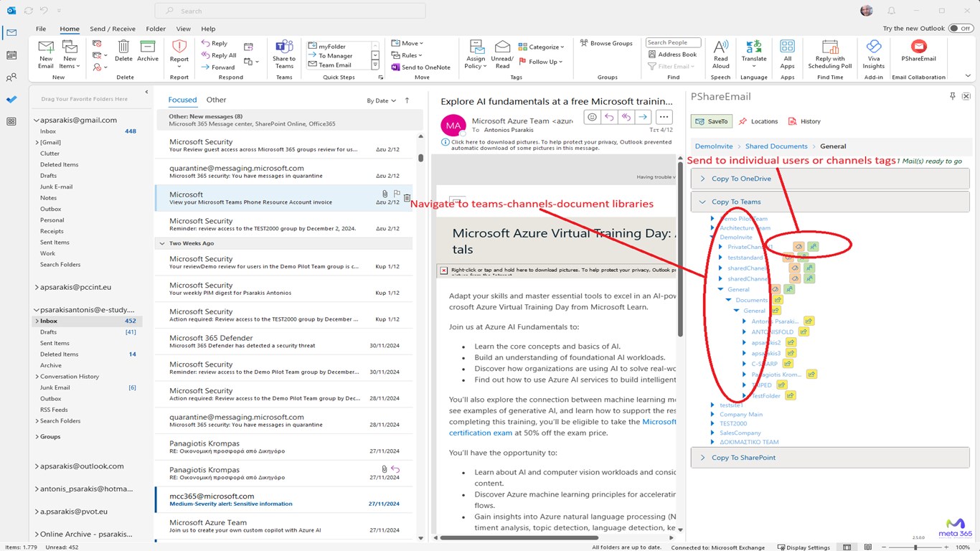Click forward arrow above message
980x551 pixels.
click(643, 117)
